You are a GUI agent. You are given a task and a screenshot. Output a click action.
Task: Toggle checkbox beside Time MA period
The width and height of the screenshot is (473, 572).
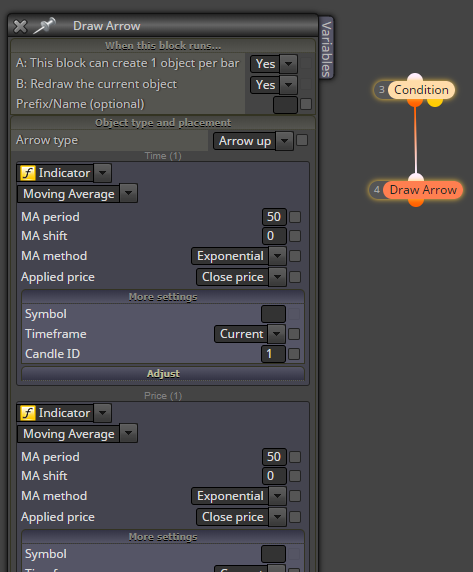pos(295,217)
